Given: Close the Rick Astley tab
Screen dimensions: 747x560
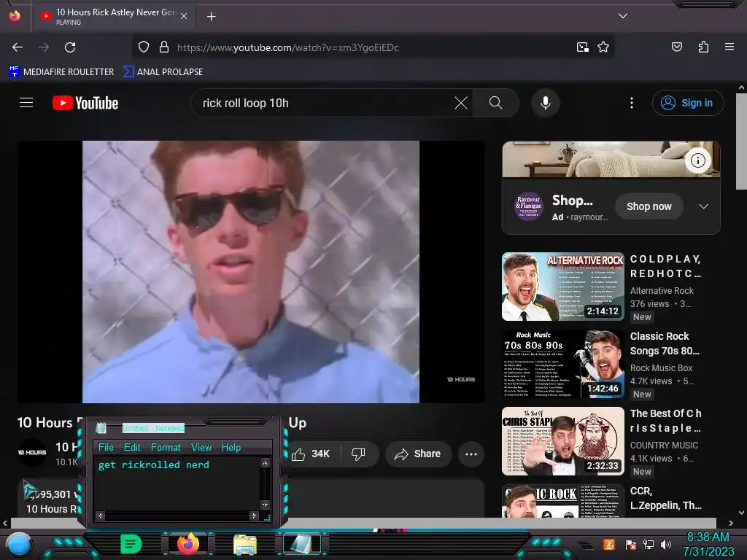Looking at the screenshot, I should 184,16.
